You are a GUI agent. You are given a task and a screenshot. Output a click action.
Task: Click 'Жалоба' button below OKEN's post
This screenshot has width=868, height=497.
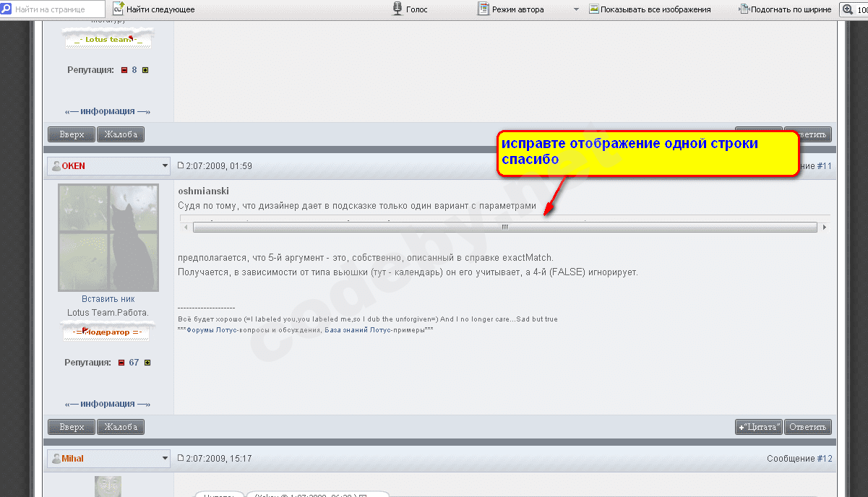click(121, 427)
